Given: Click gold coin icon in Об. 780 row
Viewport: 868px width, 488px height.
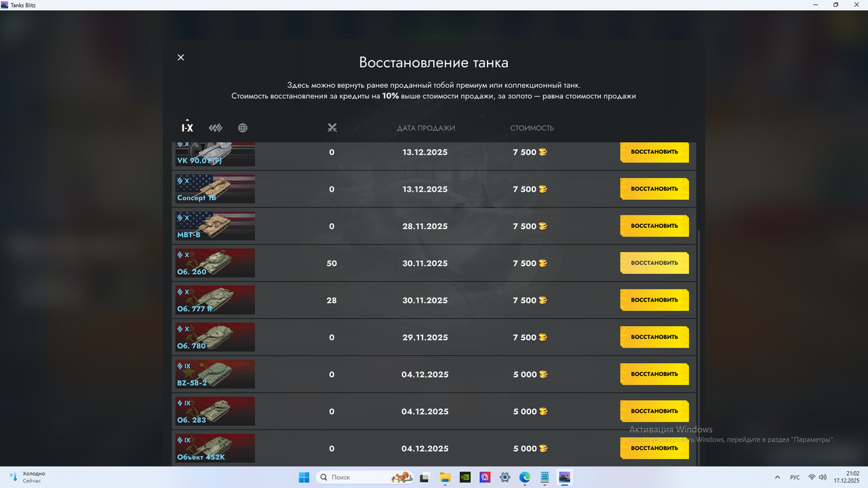Looking at the screenshot, I should pyautogui.click(x=542, y=337).
